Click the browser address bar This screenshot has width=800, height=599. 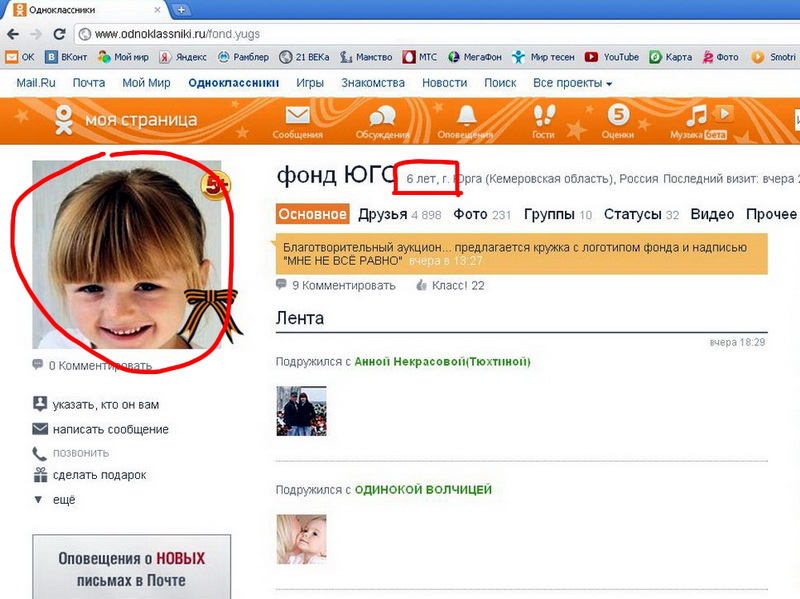[400, 33]
